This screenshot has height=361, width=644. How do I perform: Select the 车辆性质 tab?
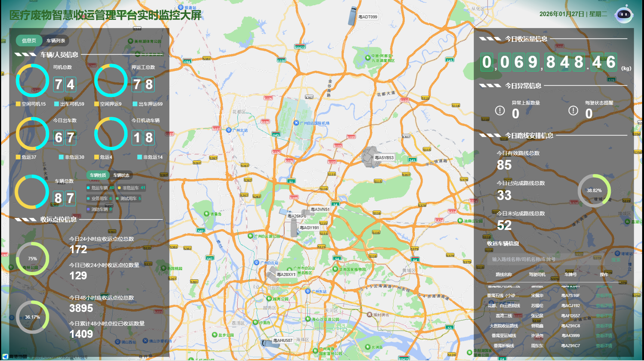pyautogui.click(x=98, y=175)
